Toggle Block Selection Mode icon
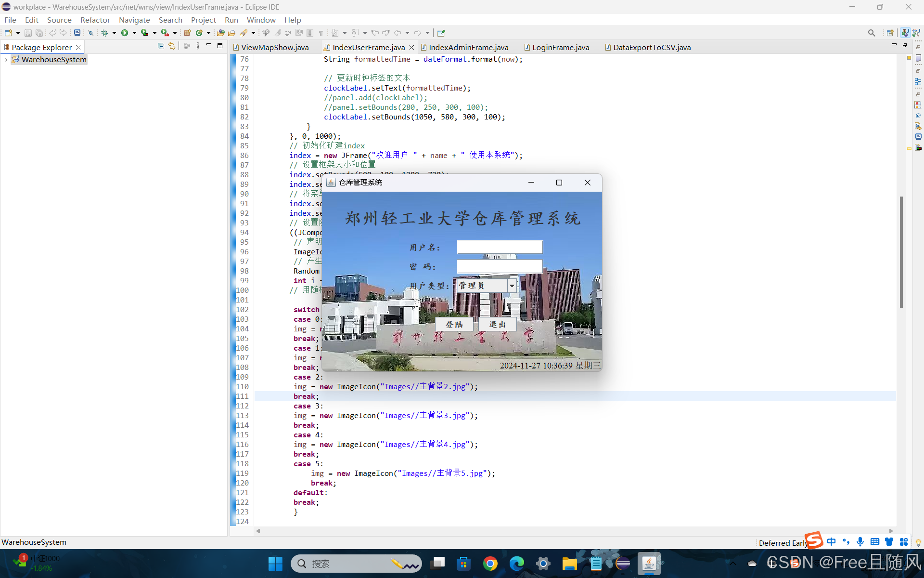This screenshot has height=578, width=924. [x=310, y=33]
